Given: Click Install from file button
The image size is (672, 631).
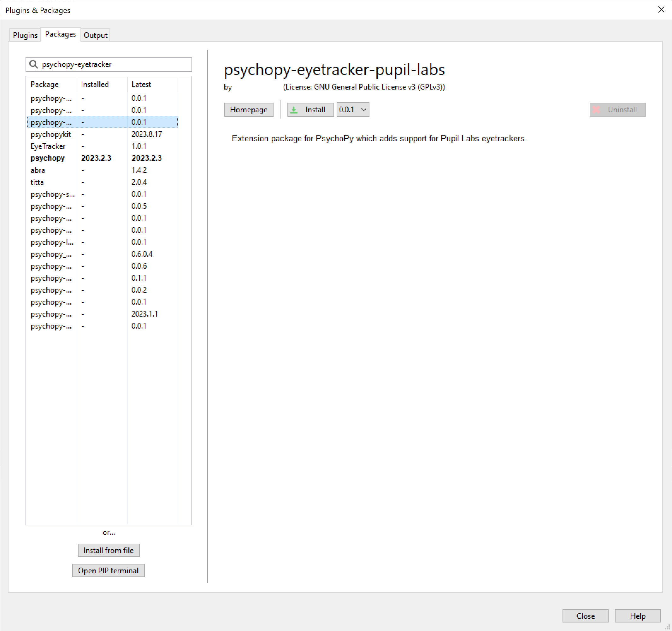Looking at the screenshot, I should point(109,550).
